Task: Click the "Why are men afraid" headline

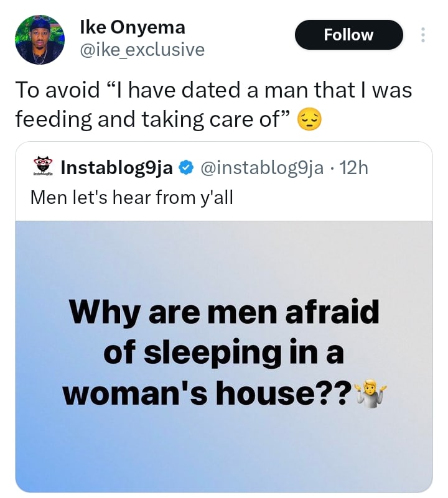Action: click(x=224, y=311)
